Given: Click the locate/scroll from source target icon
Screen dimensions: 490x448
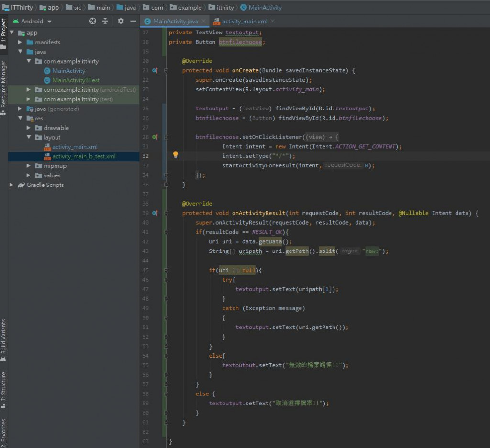Looking at the screenshot, I should pyautogui.click(x=93, y=21).
